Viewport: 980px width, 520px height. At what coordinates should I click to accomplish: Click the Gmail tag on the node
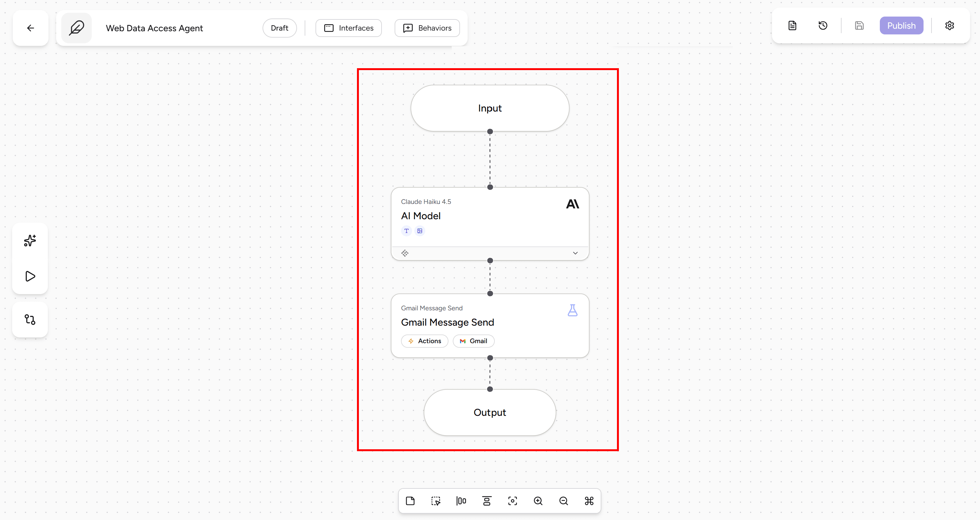[x=473, y=341]
